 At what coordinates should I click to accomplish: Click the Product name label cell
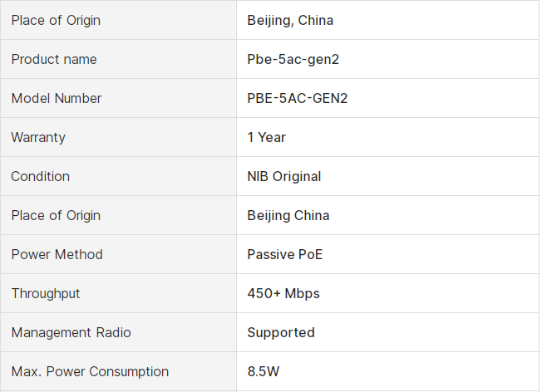[54, 59]
